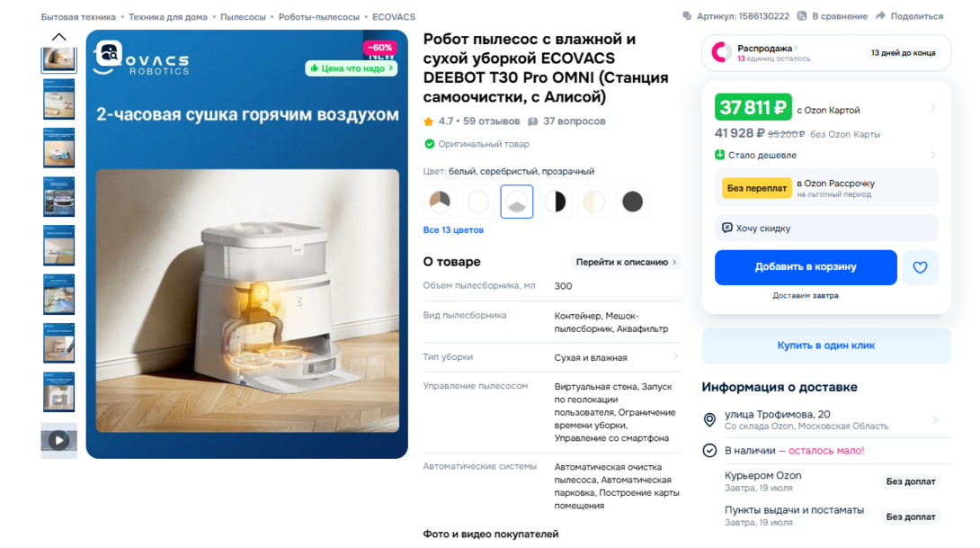Open 'Пылесосы' breadcrumb category
Image resolution: width=980 pixels, height=548 pixels.
pos(243,17)
